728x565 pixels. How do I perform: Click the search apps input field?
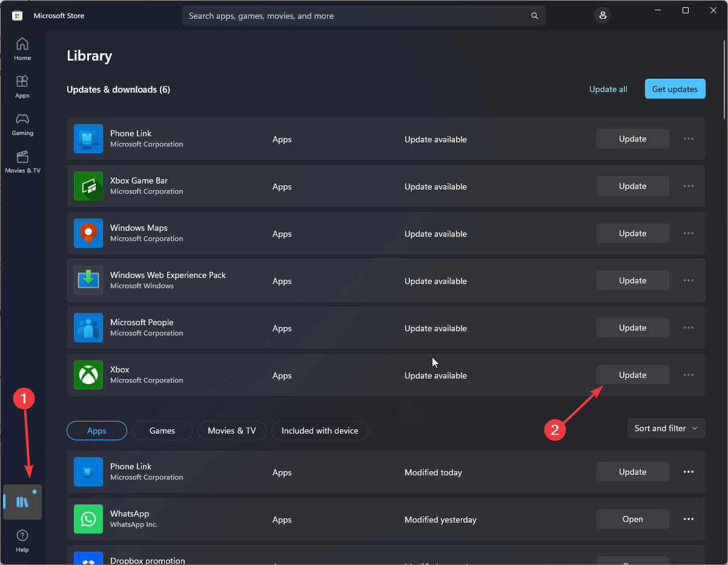pyautogui.click(x=357, y=16)
